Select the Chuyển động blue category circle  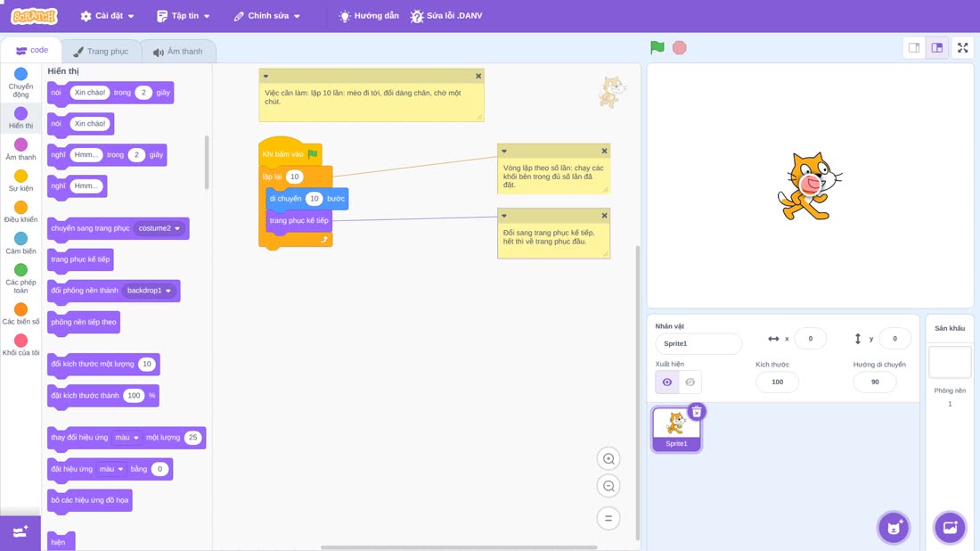[x=20, y=74]
